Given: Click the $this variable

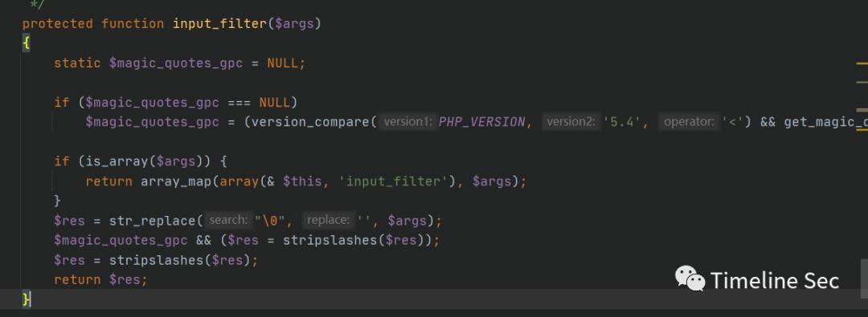Looking at the screenshot, I should click(302, 181).
